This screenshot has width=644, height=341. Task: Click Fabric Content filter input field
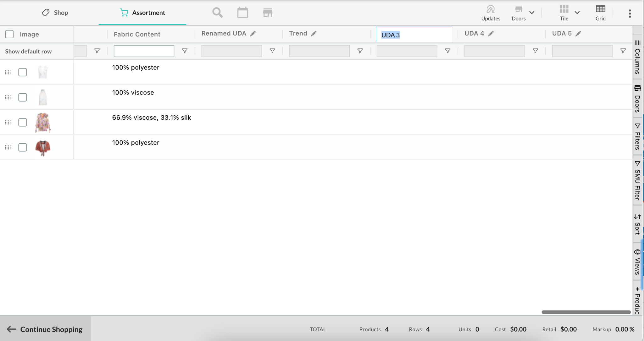[x=144, y=51]
